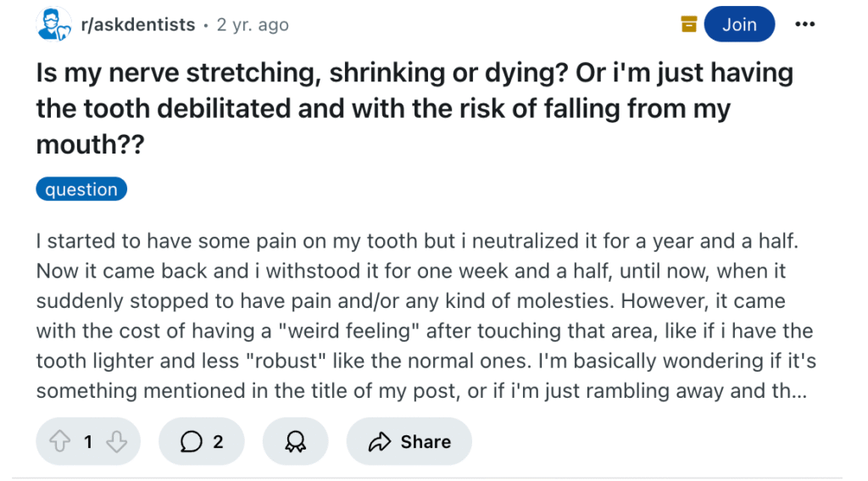This screenshot has width=868, height=481.
Task: Click the r/askdentists subreddit avatar icon
Action: [x=53, y=25]
